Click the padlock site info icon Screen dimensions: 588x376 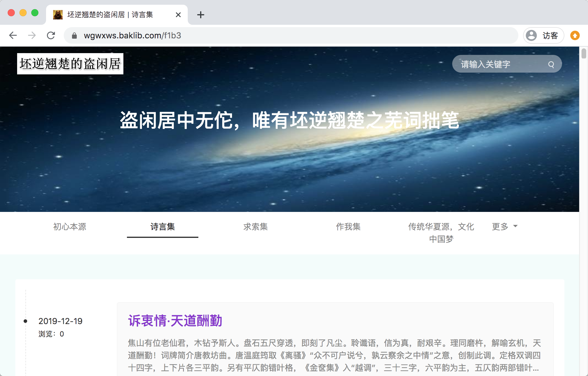point(74,36)
